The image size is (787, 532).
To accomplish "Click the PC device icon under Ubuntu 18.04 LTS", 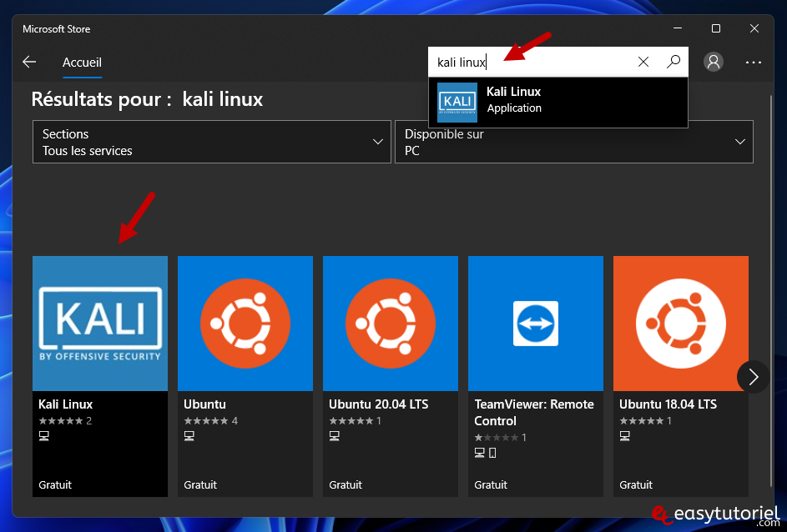I will click(625, 436).
